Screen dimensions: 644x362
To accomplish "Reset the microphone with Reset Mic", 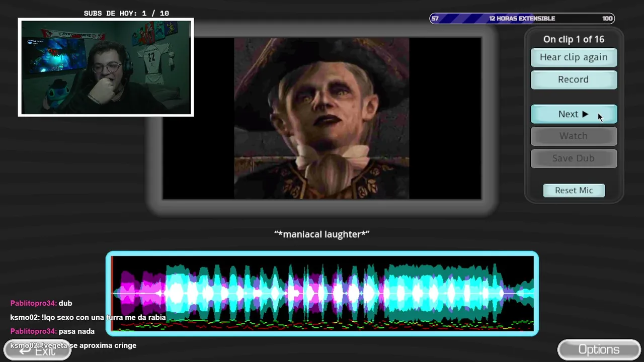I will pos(574,190).
